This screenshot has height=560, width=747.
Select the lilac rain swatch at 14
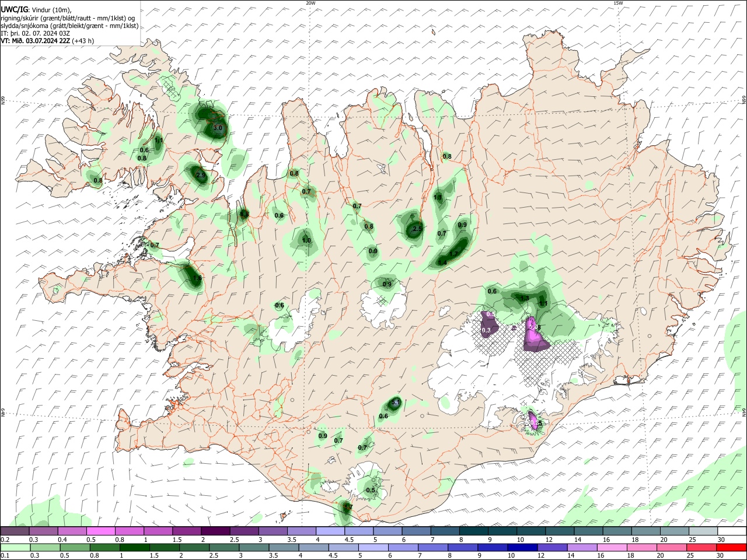coord(582,547)
